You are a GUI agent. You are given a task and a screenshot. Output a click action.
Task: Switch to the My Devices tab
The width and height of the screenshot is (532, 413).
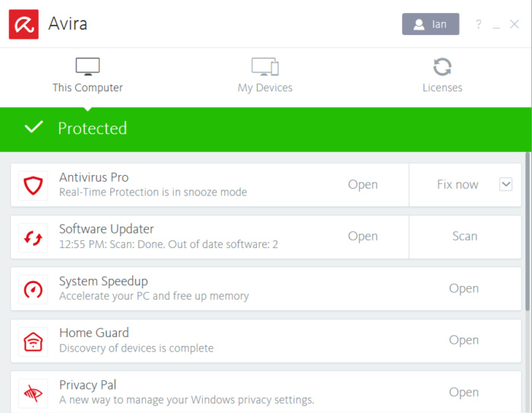tap(265, 75)
